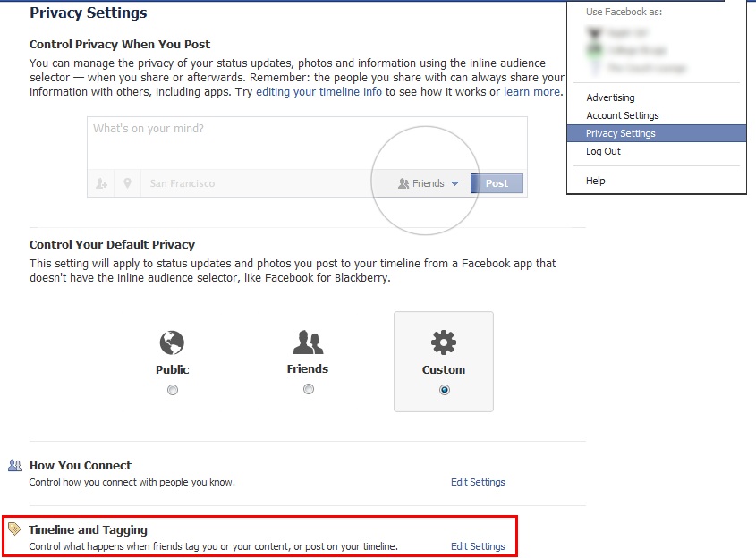
Task: Click the 'What's on your mind?' text box
Action: 307,143
